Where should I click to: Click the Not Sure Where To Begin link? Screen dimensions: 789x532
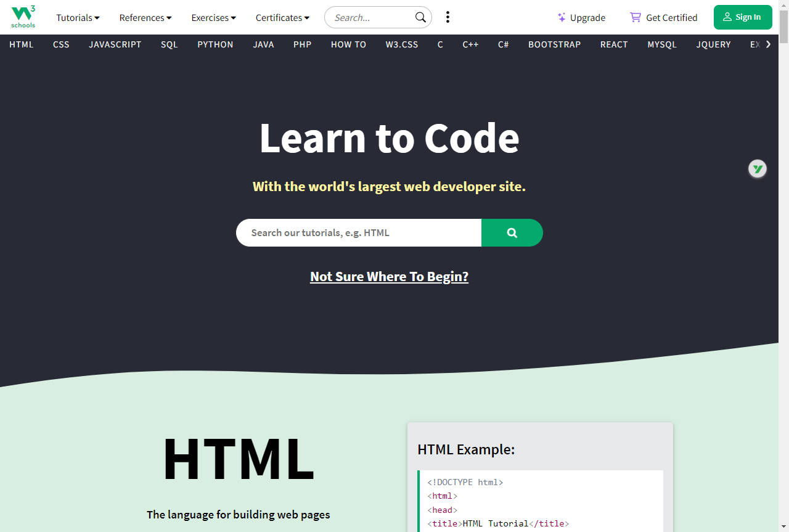click(x=389, y=276)
